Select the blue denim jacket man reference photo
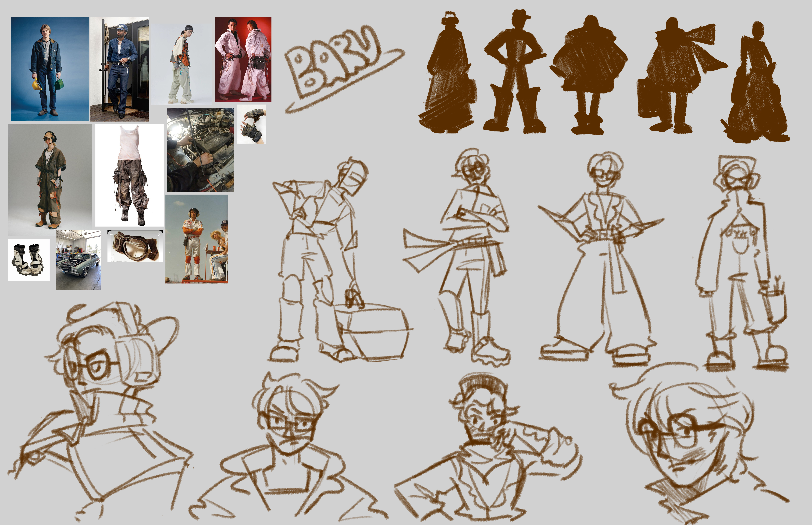This screenshot has width=812, height=525. click(x=50, y=69)
